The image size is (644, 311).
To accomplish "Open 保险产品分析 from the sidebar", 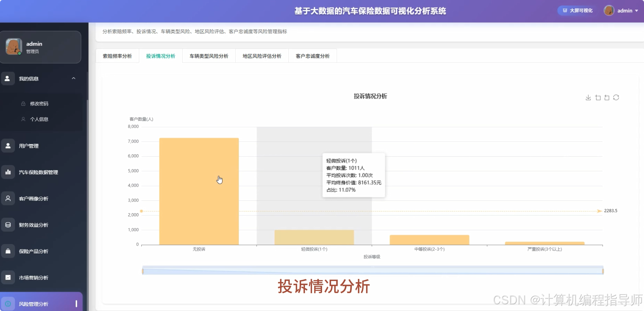I will pos(33,251).
